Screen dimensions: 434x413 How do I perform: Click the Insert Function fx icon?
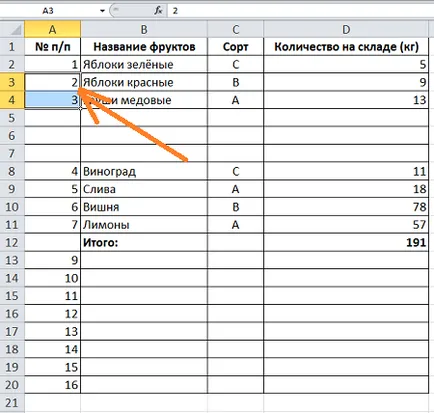click(x=158, y=11)
